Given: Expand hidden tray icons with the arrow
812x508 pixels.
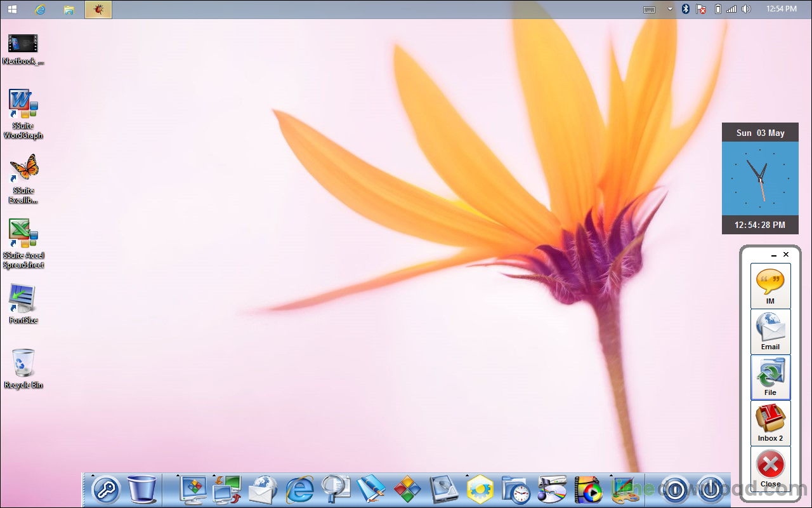Looking at the screenshot, I should (670, 9).
